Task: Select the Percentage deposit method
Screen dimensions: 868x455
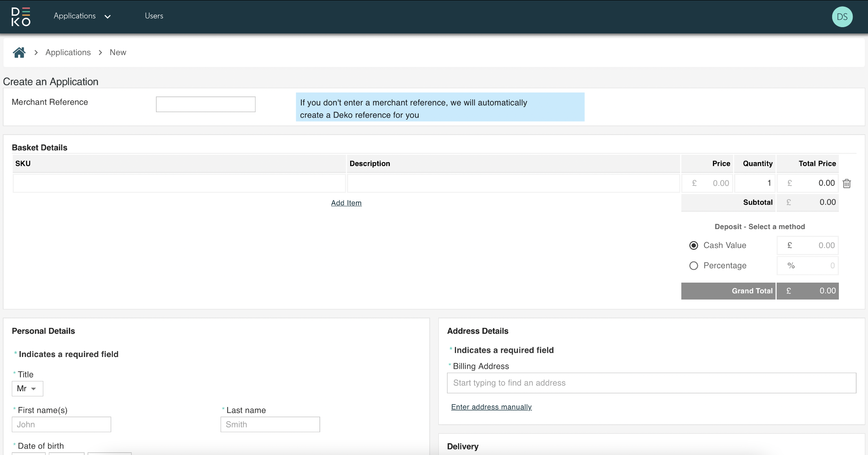Action: (x=694, y=266)
